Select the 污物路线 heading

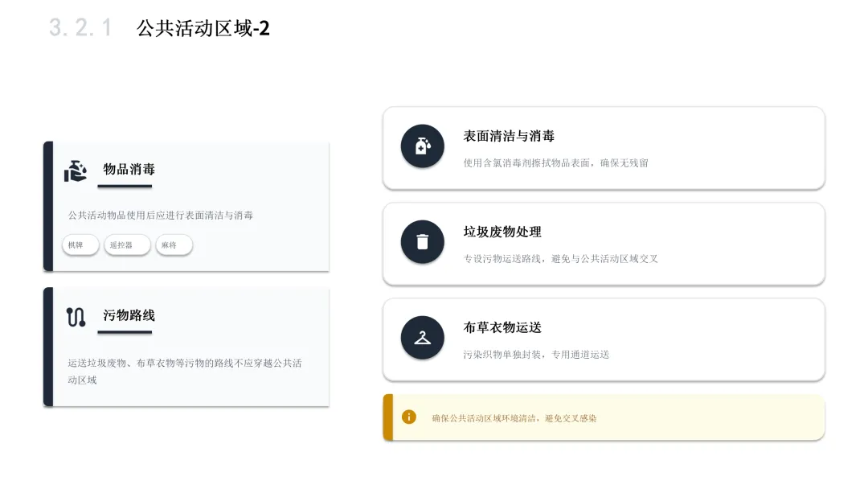coord(129,315)
